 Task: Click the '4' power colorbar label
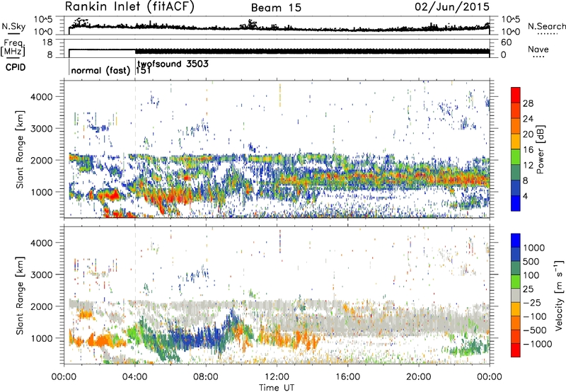click(x=525, y=196)
